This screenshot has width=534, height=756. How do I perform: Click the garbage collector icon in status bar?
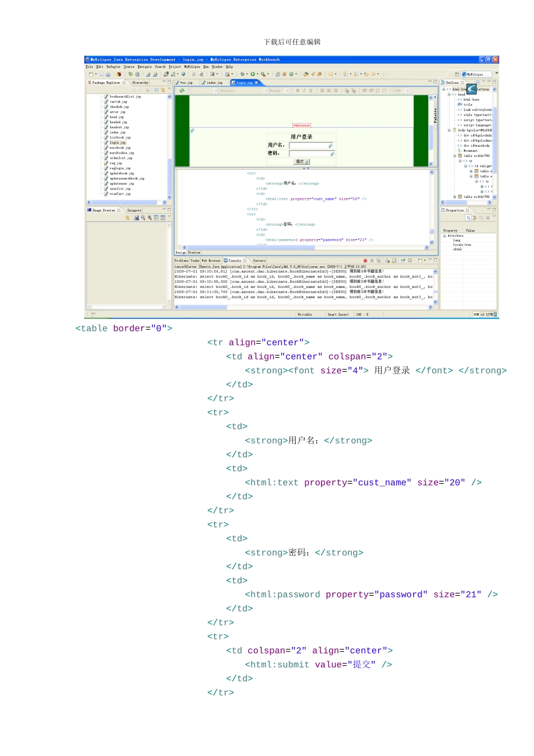[x=495, y=314]
